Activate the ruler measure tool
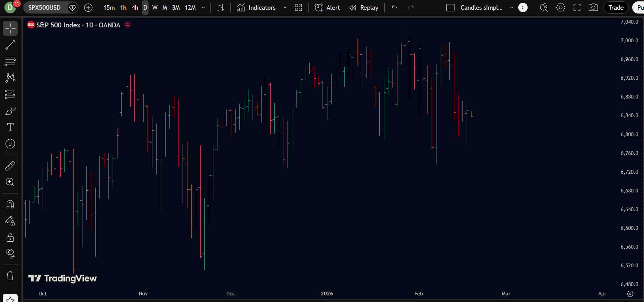644x302 pixels. point(10,166)
